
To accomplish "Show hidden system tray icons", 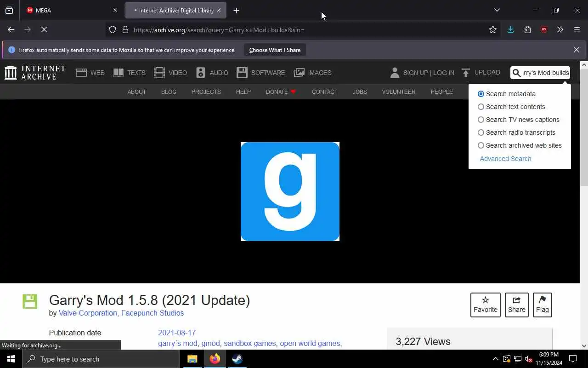I will pos(495,359).
